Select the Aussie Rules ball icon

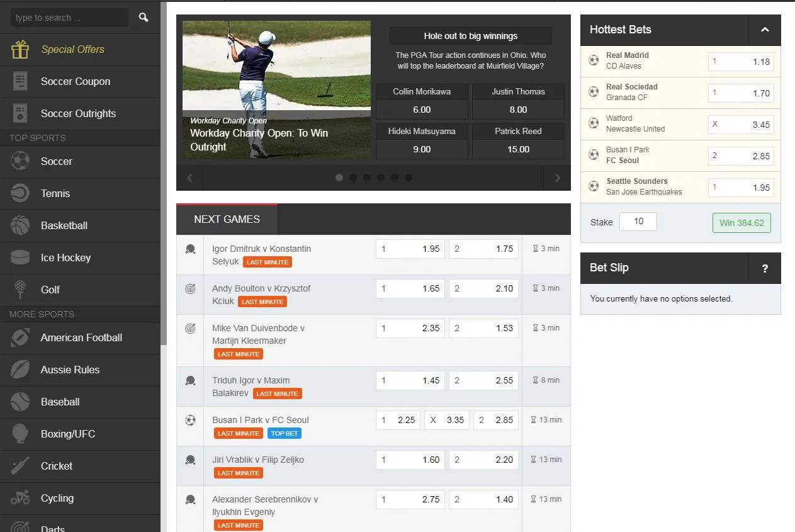pyautogui.click(x=21, y=370)
